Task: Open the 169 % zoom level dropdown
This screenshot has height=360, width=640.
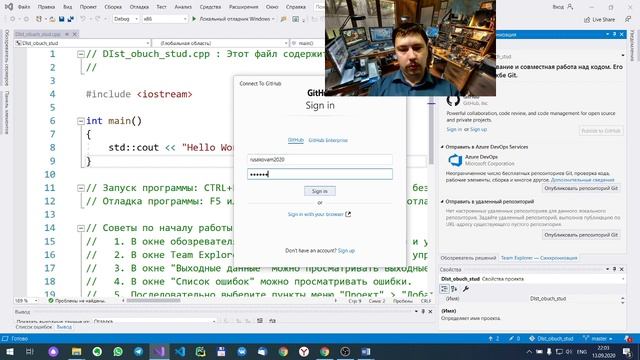Action: [x=26, y=301]
